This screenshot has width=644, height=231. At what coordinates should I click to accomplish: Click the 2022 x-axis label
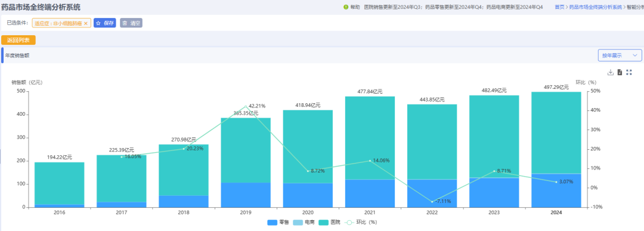click(432, 212)
